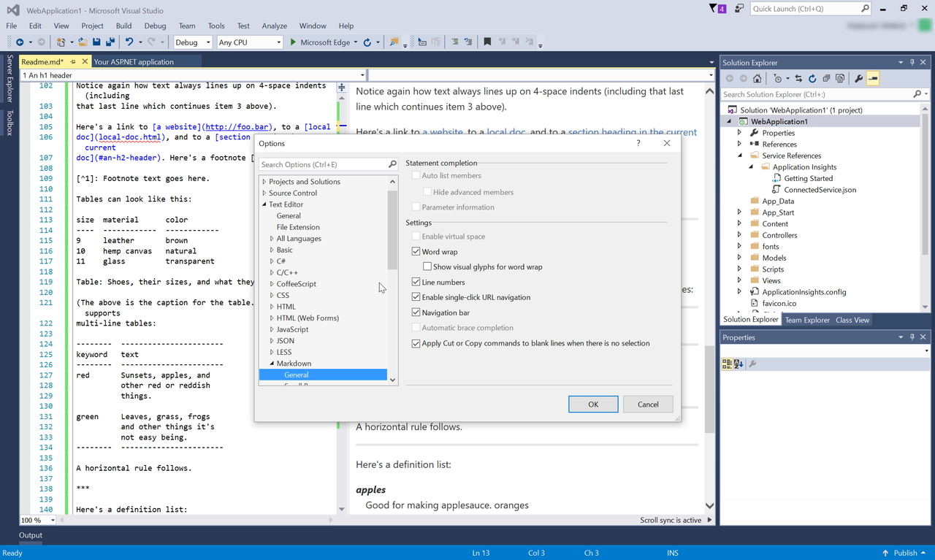Click the Show All Files icon
Screen dimensions: 935x560
coord(840,79)
